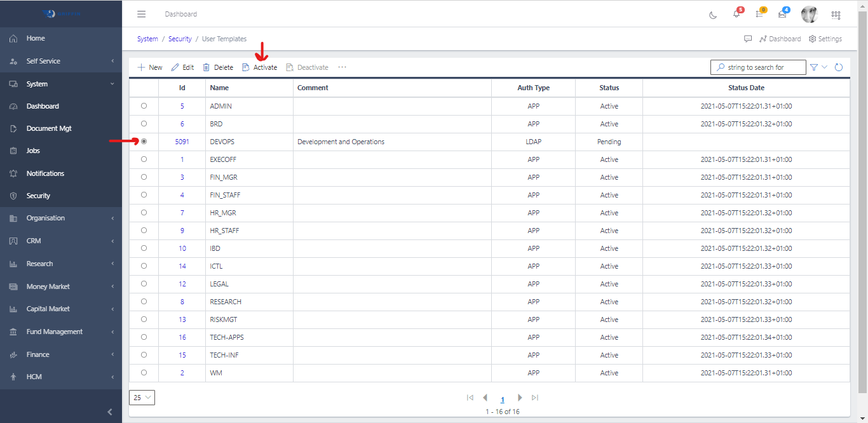The height and width of the screenshot is (423, 868).
Task: Go to next page arrow
Action: 519,398
